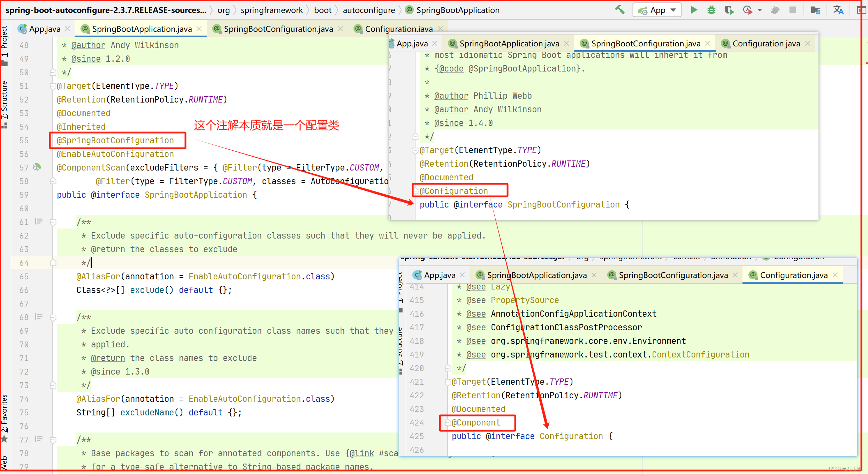This screenshot has height=474, width=868.
Task: Click @SpringBootConfiguration annotation on line 55
Action: coord(115,140)
